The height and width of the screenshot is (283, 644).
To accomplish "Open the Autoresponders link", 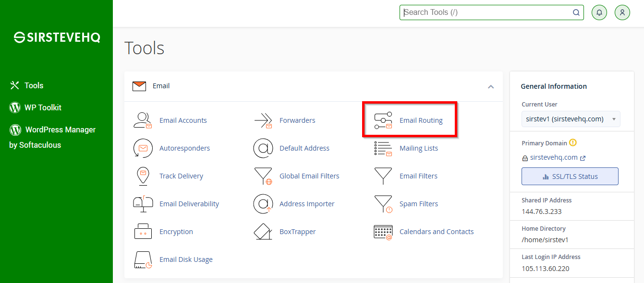I will pyautogui.click(x=184, y=148).
